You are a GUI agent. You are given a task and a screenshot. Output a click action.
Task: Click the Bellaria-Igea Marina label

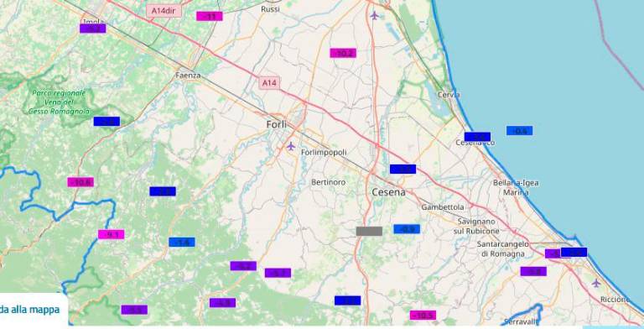516,187
